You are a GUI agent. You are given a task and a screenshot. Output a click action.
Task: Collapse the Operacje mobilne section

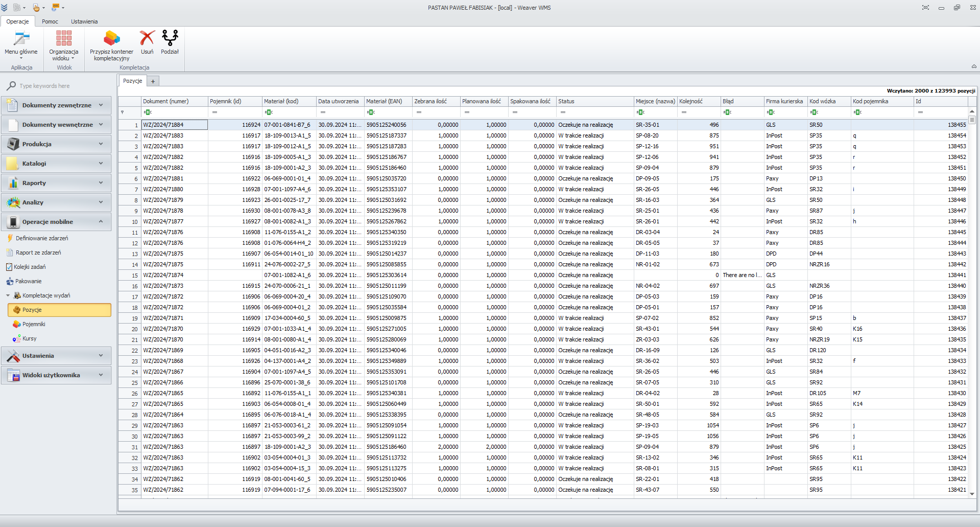[101, 221]
